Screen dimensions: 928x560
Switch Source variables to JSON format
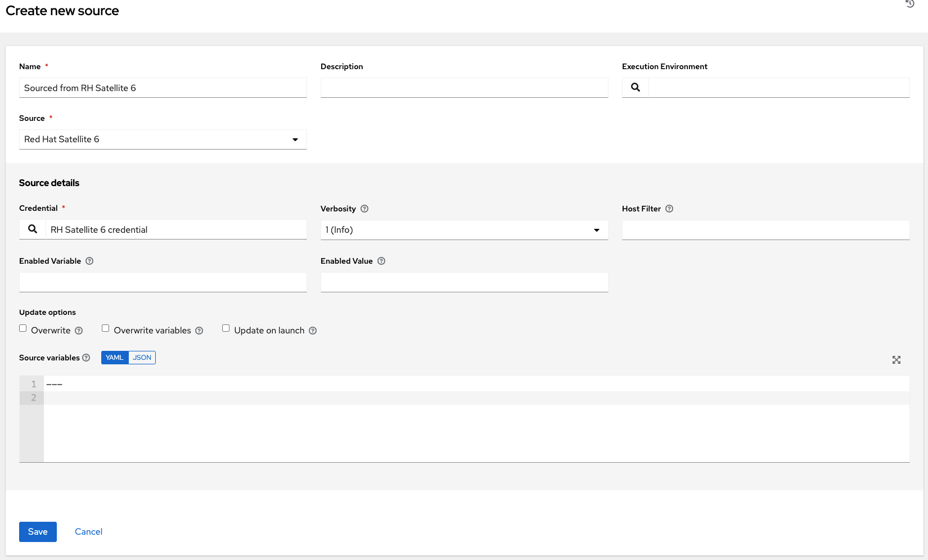[142, 358]
